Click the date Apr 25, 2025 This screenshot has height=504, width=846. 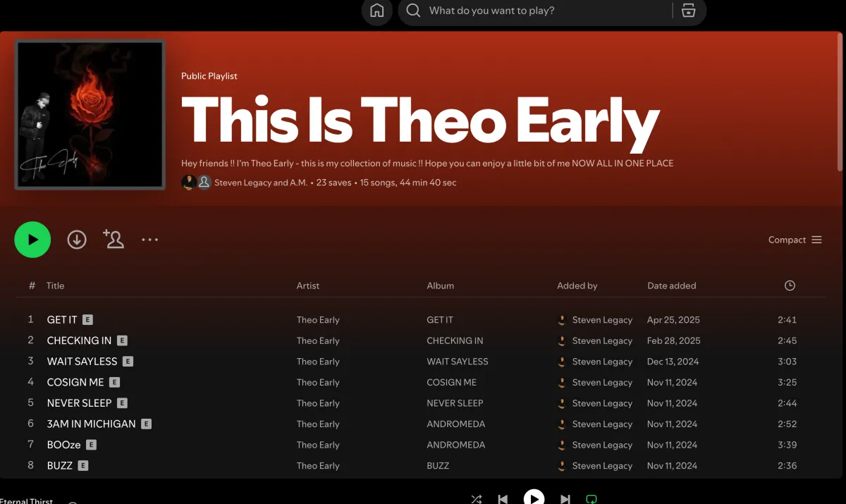pyautogui.click(x=673, y=320)
